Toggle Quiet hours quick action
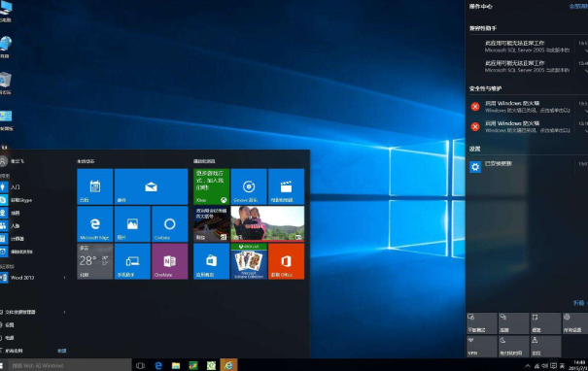The image size is (588, 371). click(x=514, y=347)
